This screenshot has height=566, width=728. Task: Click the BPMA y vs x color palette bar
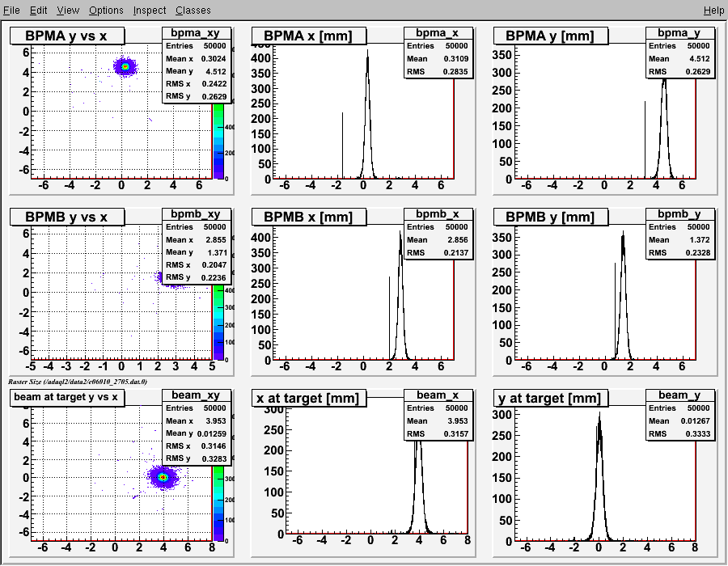pyautogui.click(x=218, y=141)
